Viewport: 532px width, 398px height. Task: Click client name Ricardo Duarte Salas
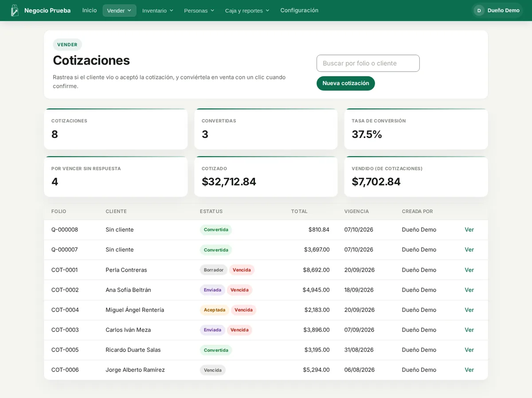pyautogui.click(x=133, y=350)
